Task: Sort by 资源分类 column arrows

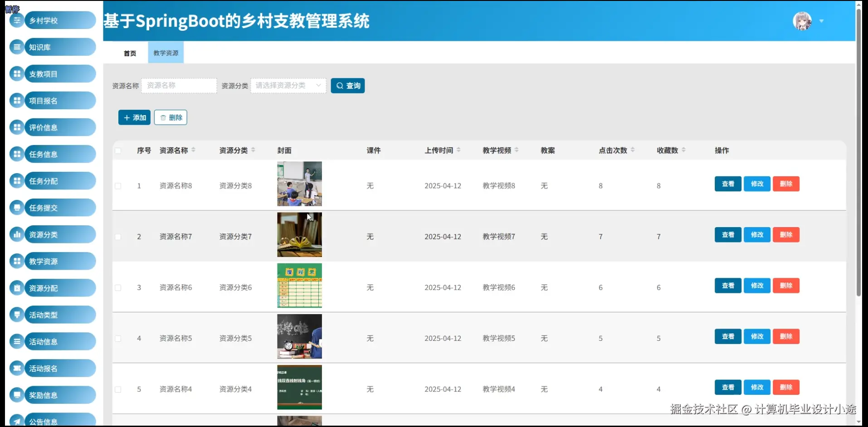Action: pyautogui.click(x=253, y=150)
